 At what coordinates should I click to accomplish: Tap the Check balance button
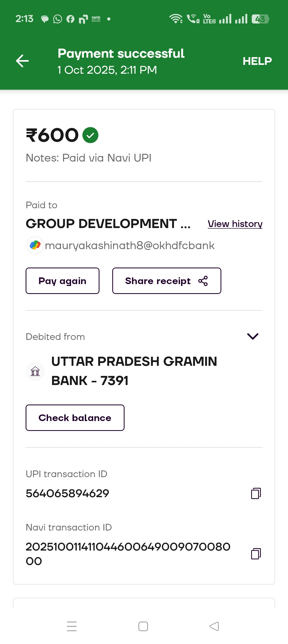click(75, 418)
